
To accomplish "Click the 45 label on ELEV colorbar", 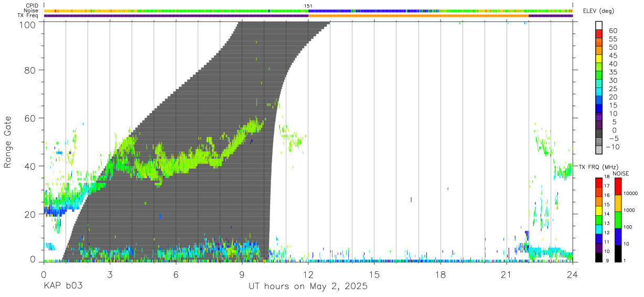I will click(x=613, y=56).
